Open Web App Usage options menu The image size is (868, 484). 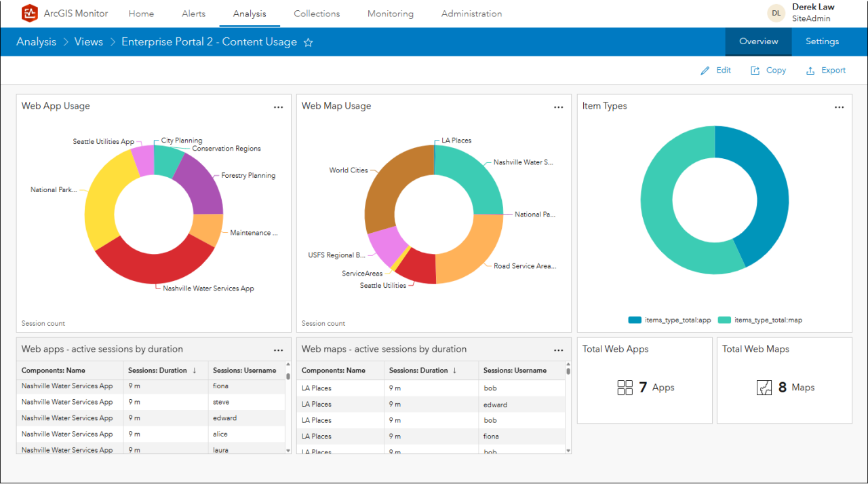[278, 107]
